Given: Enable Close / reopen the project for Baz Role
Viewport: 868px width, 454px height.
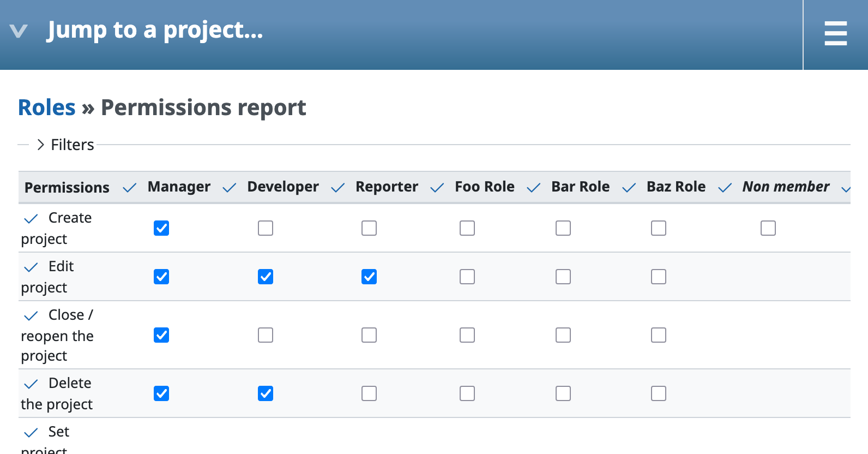Looking at the screenshot, I should [x=659, y=335].
